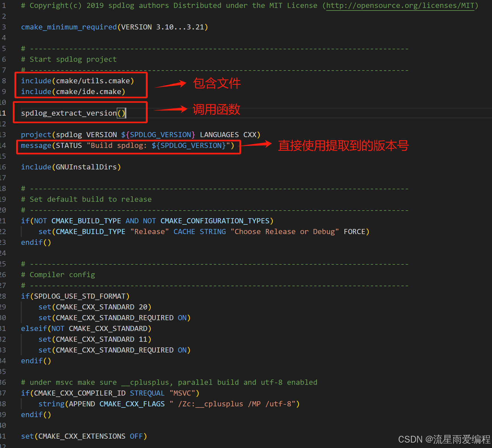492x448 pixels.
Task: Click the NOT CMAKE_BUILD_TYPE condition
Action: (147, 221)
